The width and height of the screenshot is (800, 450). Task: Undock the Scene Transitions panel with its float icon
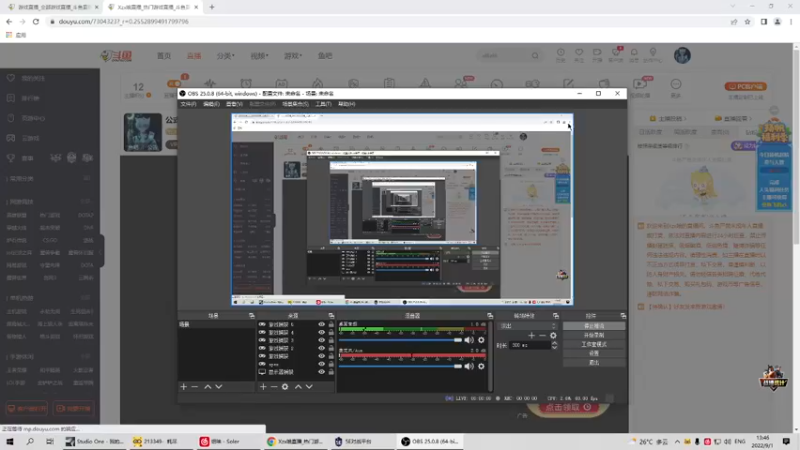click(x=556, y=316)
